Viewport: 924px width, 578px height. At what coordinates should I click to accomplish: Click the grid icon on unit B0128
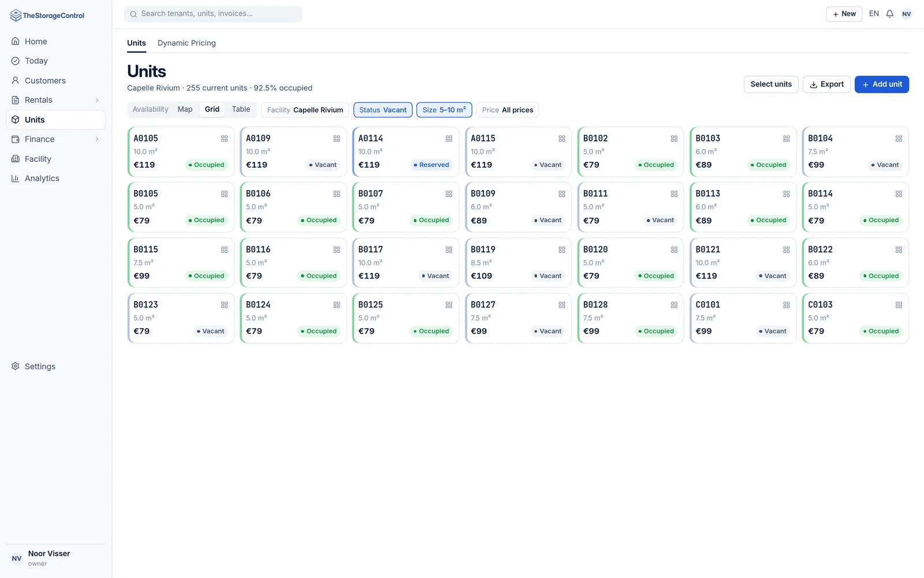[x=674, y=305]
